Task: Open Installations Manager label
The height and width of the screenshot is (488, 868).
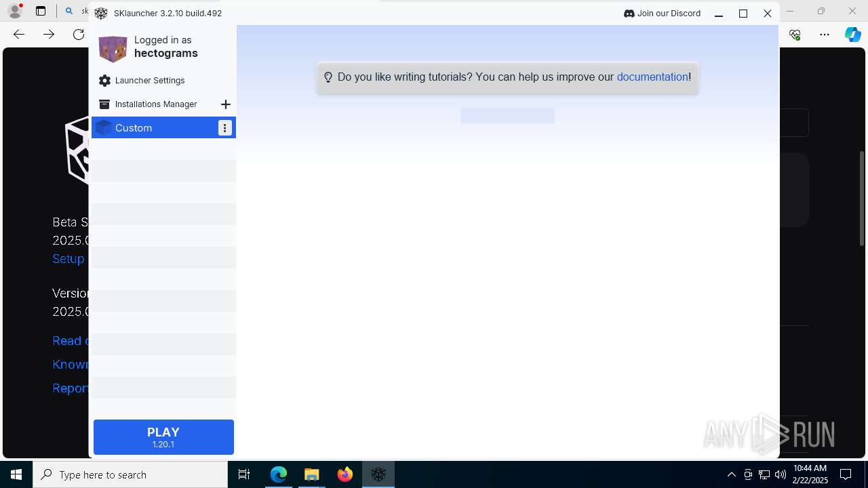Action: [x=156, y=104]
